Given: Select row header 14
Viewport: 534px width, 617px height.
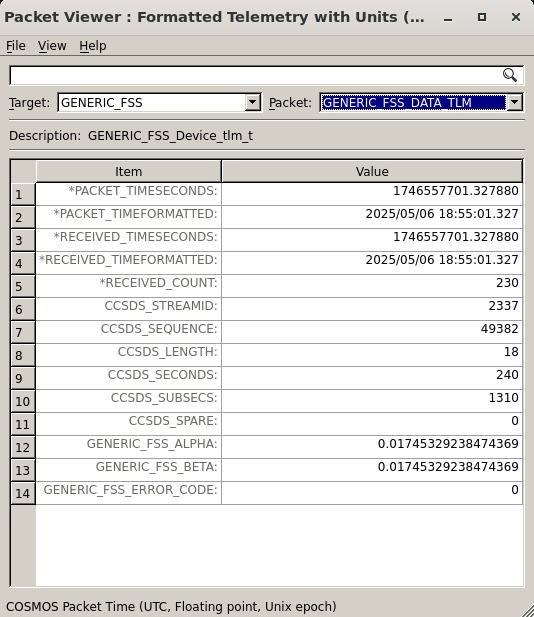Looking at the screenshot, I should click(x=23, y=493).
